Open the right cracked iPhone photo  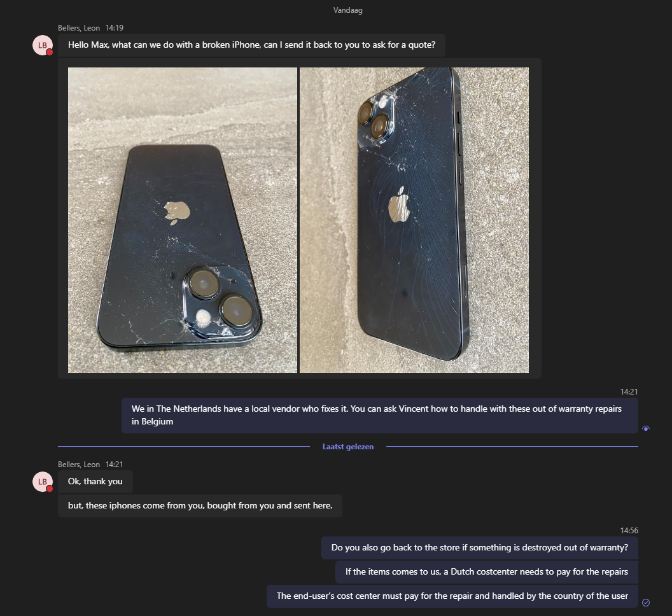414,220
